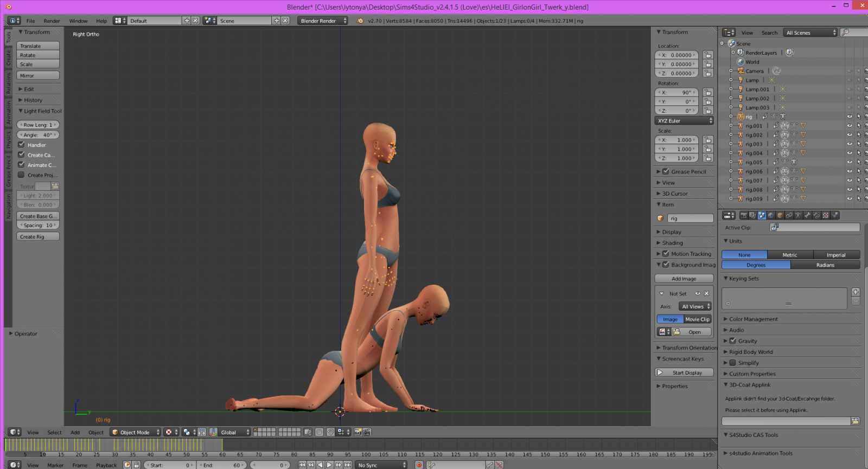Toggle the Create Ca... checkbox

[21, 155]
